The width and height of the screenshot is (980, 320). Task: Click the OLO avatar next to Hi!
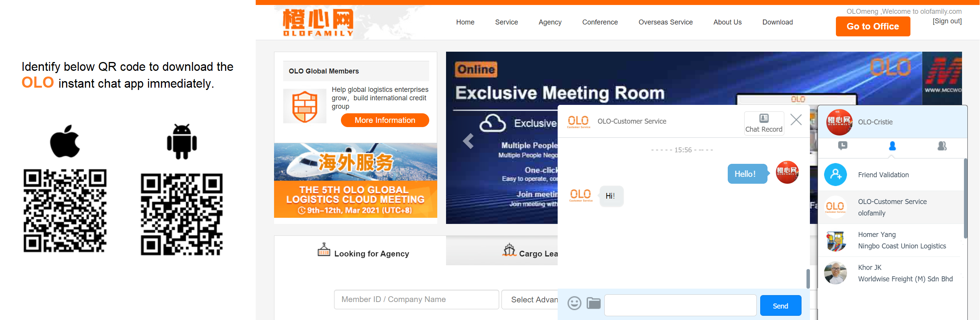coord(581,195)
